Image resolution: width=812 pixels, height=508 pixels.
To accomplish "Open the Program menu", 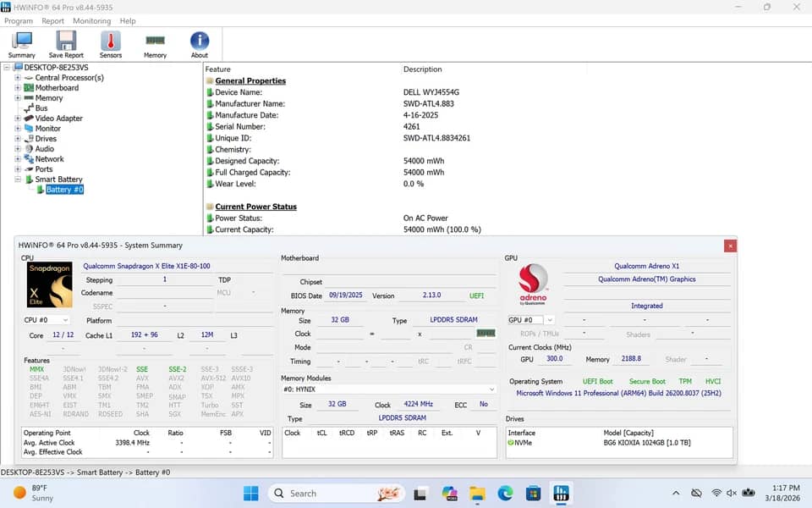I will [x=19, y=20].
